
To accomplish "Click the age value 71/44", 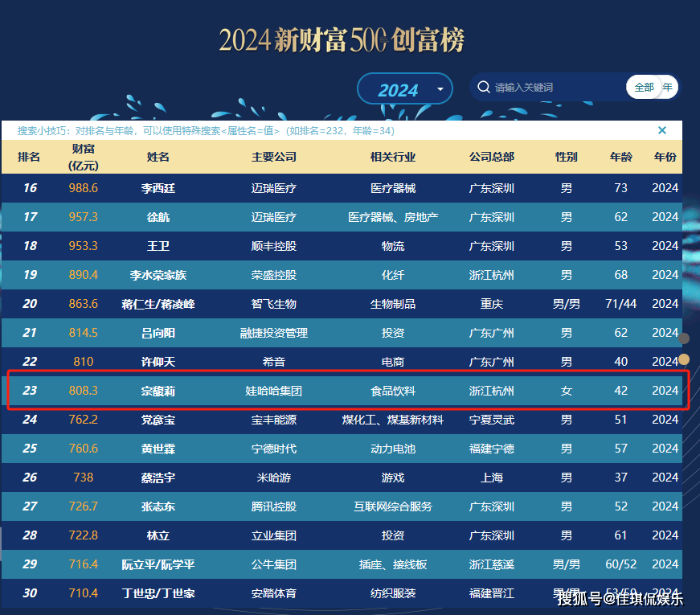I will point(621,304).
